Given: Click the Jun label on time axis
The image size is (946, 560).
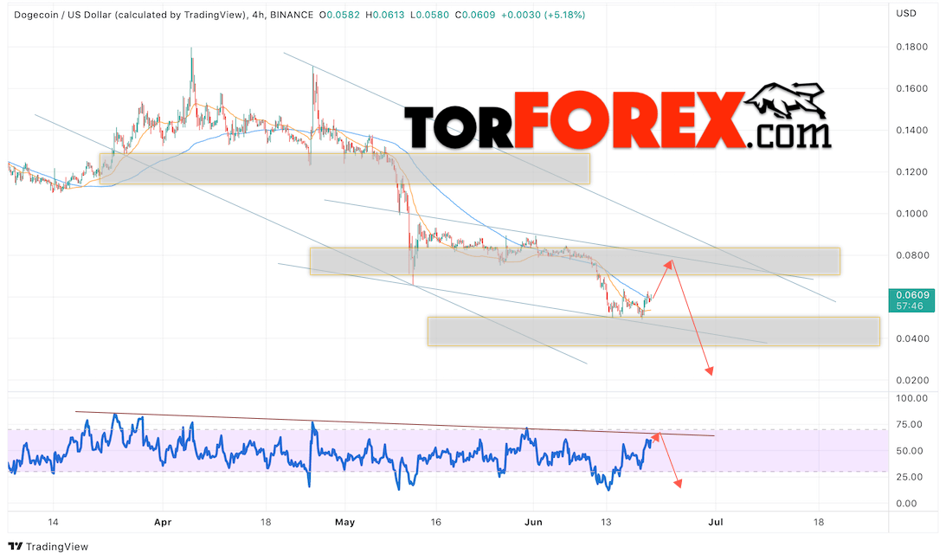Looking at the screenshot, I should click(533, 522).
